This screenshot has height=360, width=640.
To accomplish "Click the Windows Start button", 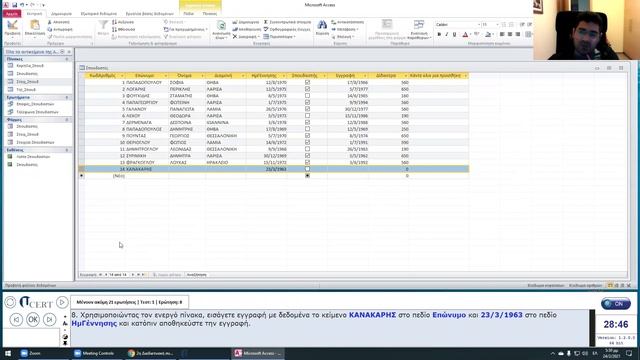I will click(7, 353).
